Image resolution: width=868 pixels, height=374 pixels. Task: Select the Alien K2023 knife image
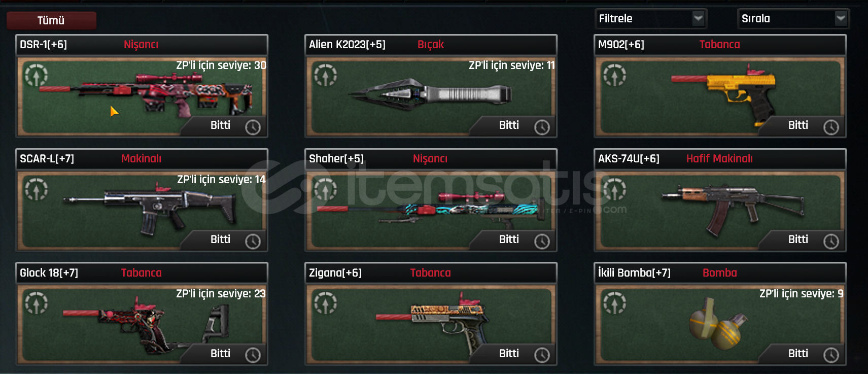pyautogui.click(x=429, y=94)
